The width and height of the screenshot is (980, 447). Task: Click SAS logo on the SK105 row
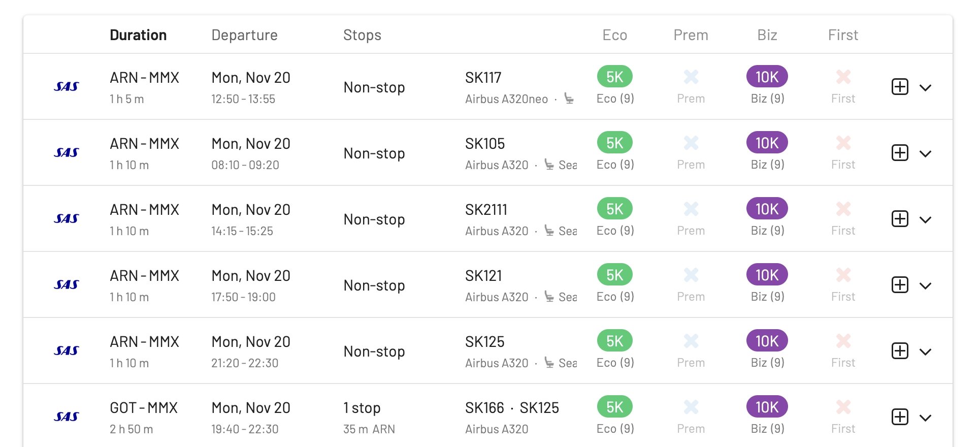67,152
